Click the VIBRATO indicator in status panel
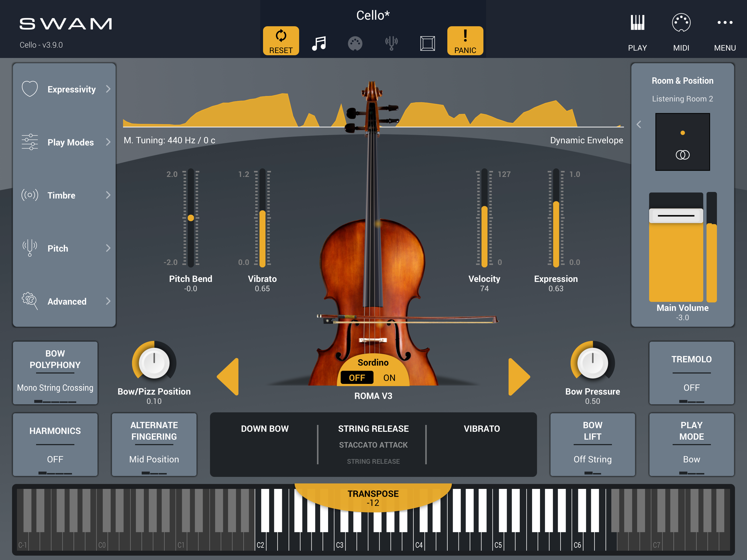747x560 pixels. (482, 428)
